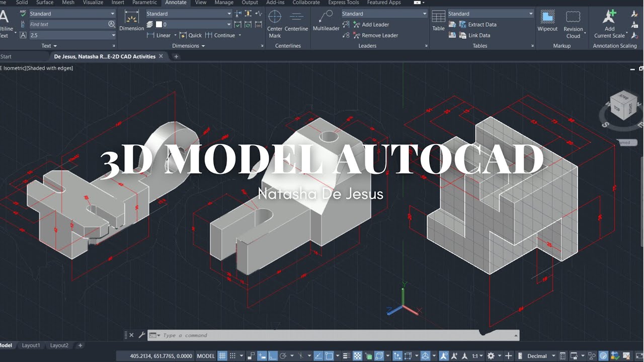This screenshot has height=362, width=644.
Task: Open the dimension style Standard dropdown
Action: pos(189,14)
